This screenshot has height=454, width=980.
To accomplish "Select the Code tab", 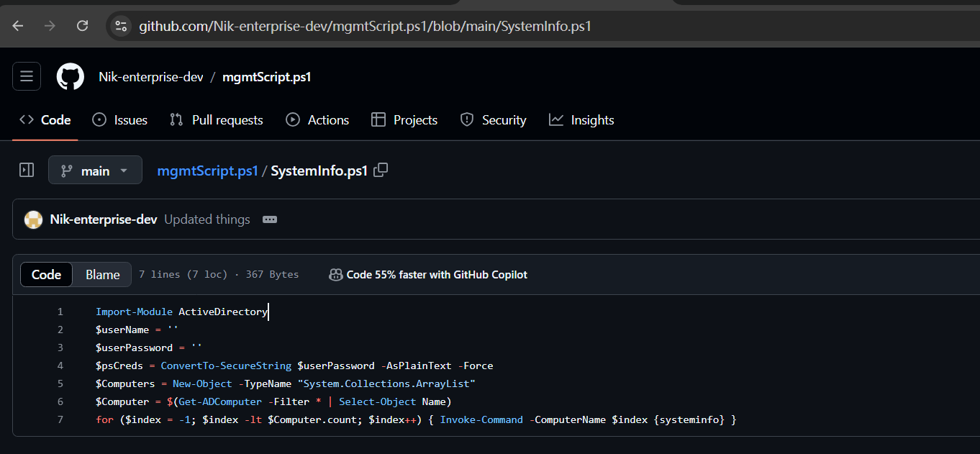I will (45, 120).
